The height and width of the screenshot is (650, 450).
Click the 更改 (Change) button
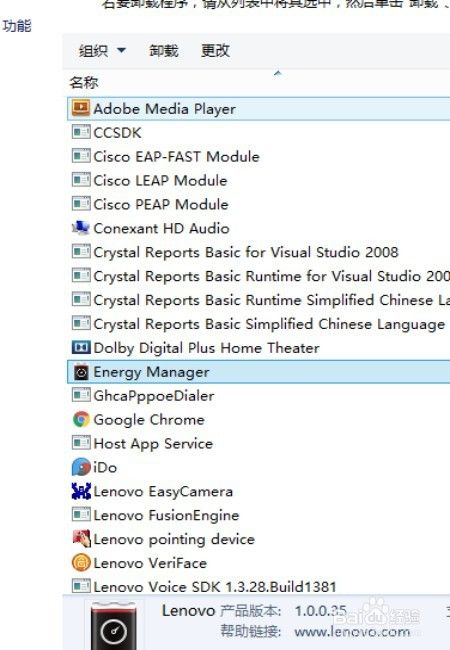click(215, 51)
